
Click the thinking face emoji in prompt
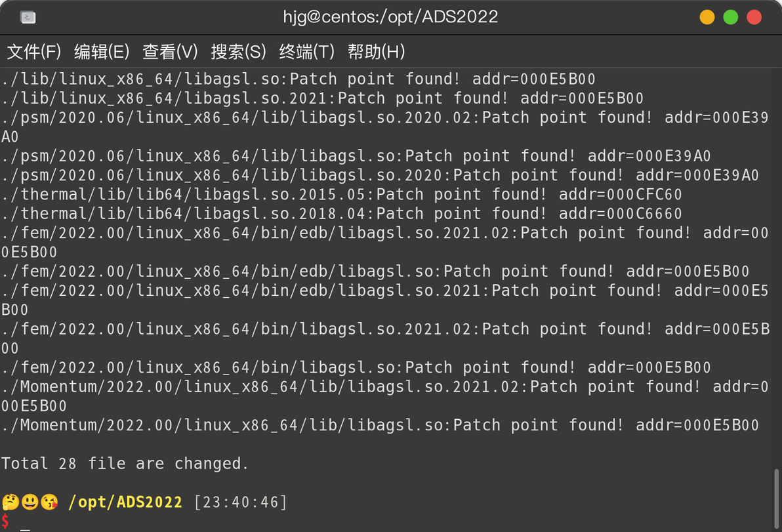click(10, 502)
